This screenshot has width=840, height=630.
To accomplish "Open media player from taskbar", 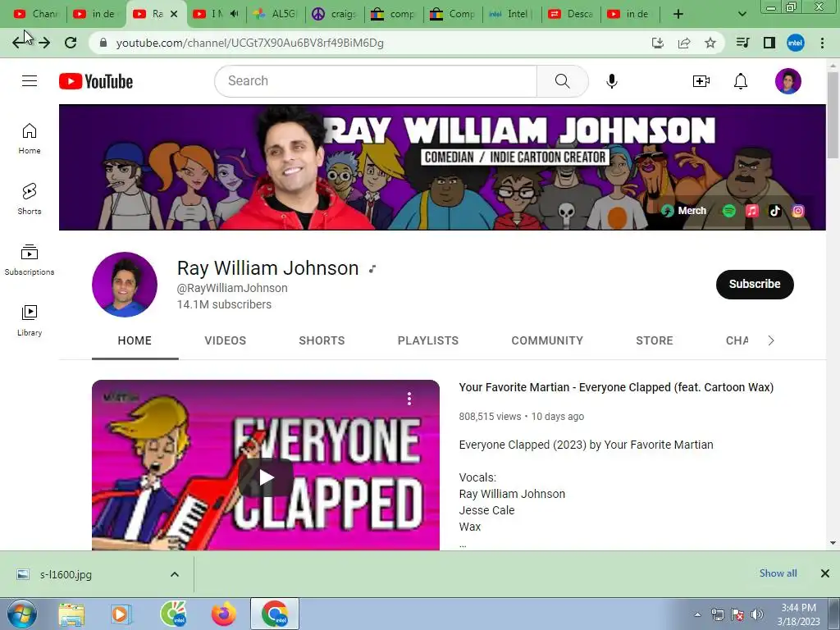I will [121, 614].
